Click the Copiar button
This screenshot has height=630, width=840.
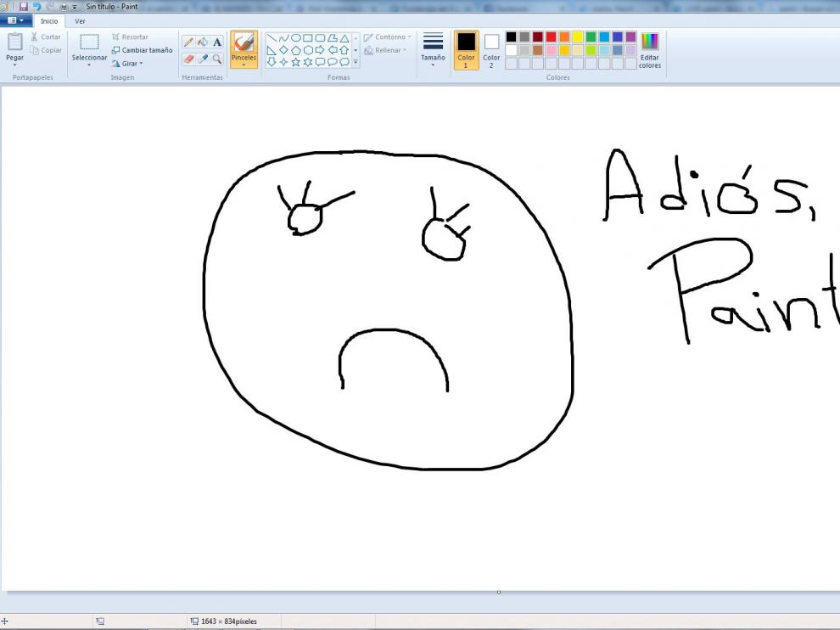(46, 50)
